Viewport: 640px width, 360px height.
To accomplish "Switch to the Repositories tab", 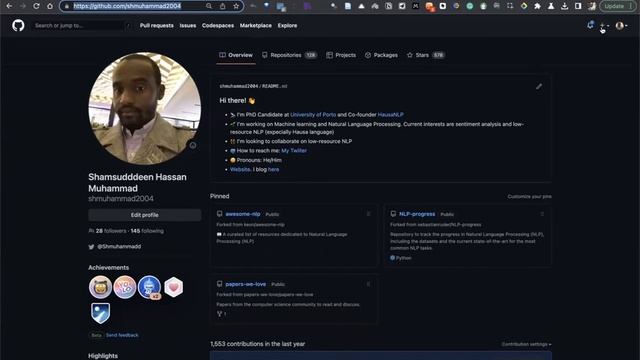I will pos(289,55).
